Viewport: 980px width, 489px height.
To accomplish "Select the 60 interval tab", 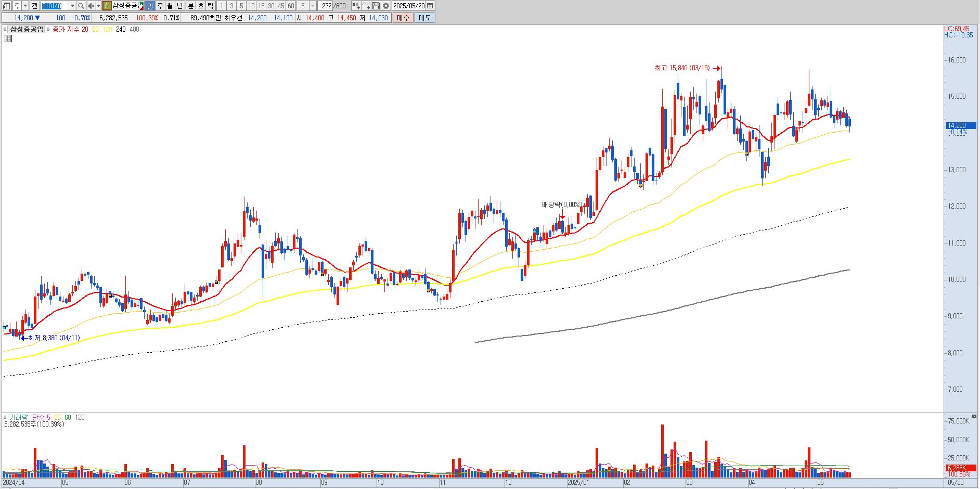I will point(291,6).
